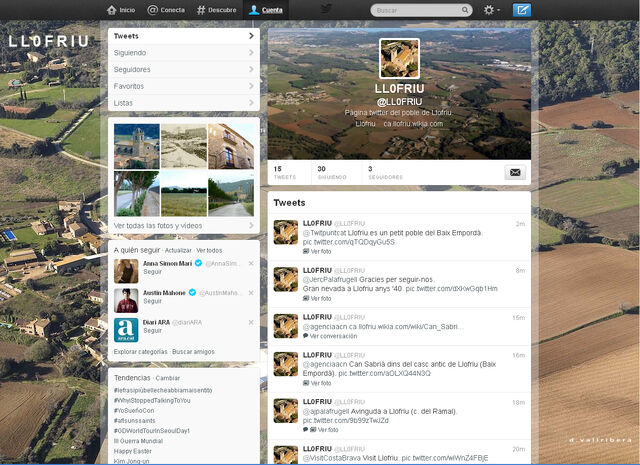
Task: Click the LL0FRIU profile avatar on header
Action: [x=400, y=58]
